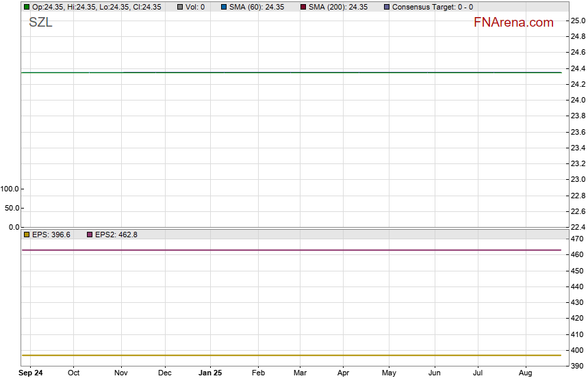
Task: Click the 25.0 price axis label
Action: click(578, 21)
